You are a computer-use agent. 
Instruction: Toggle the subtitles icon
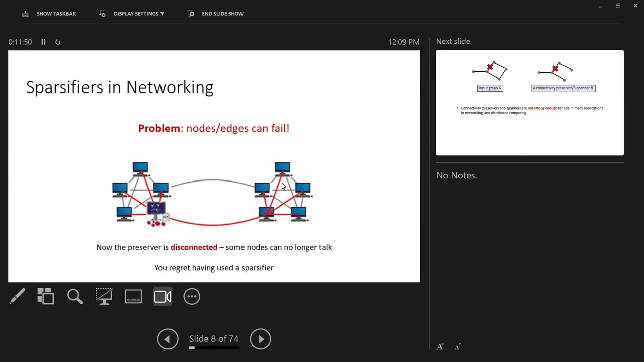point(133,296)
